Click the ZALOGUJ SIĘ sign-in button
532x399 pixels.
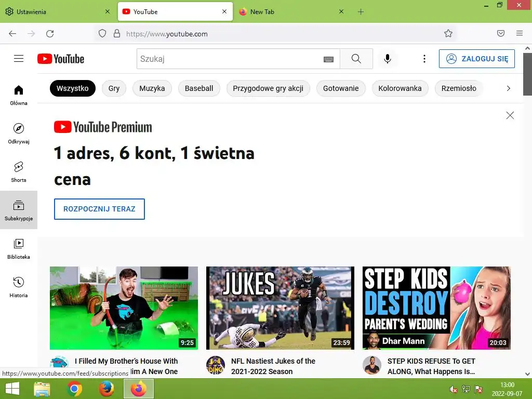477,59
